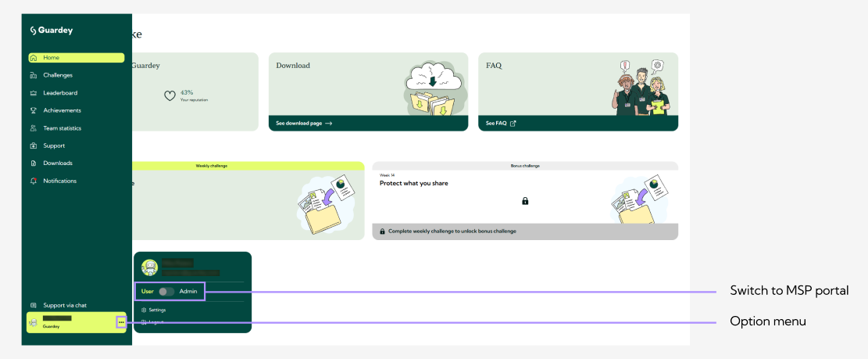Viewport: 868px width, 359px height.
Task: Click the Guardey logo in the sidebar
Action: tap(51, 31)
